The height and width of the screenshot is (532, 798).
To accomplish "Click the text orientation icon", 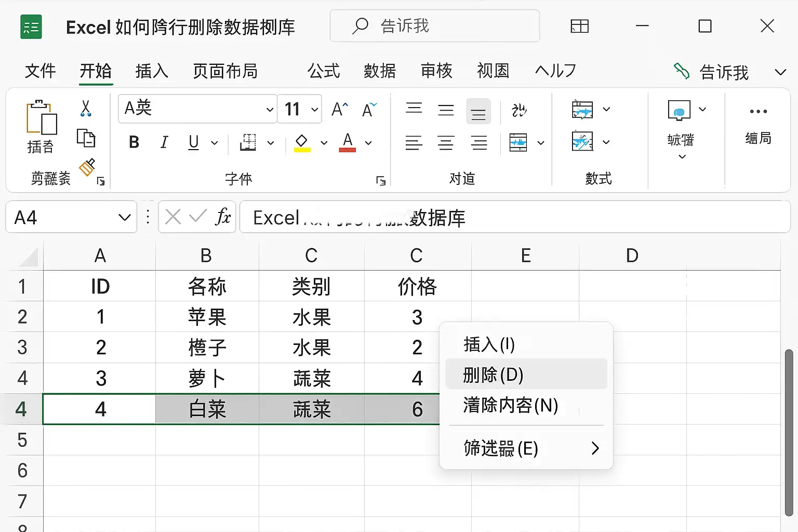I will [518, 110].
